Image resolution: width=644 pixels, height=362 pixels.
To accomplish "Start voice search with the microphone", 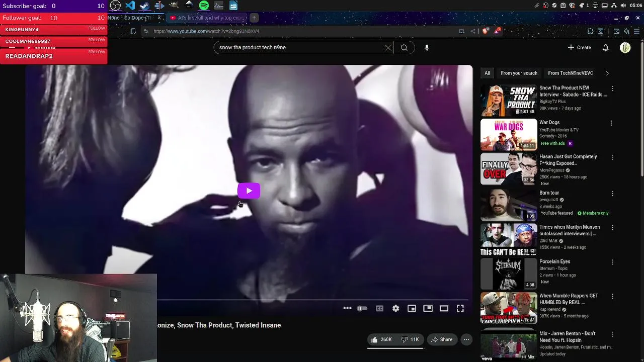I will point(427,47).
